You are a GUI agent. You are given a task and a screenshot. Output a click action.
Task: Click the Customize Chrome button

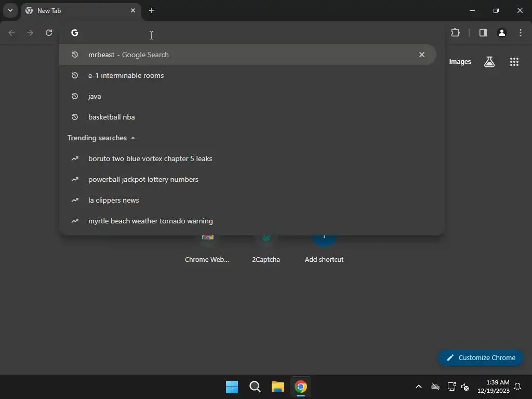pos(481,357)
